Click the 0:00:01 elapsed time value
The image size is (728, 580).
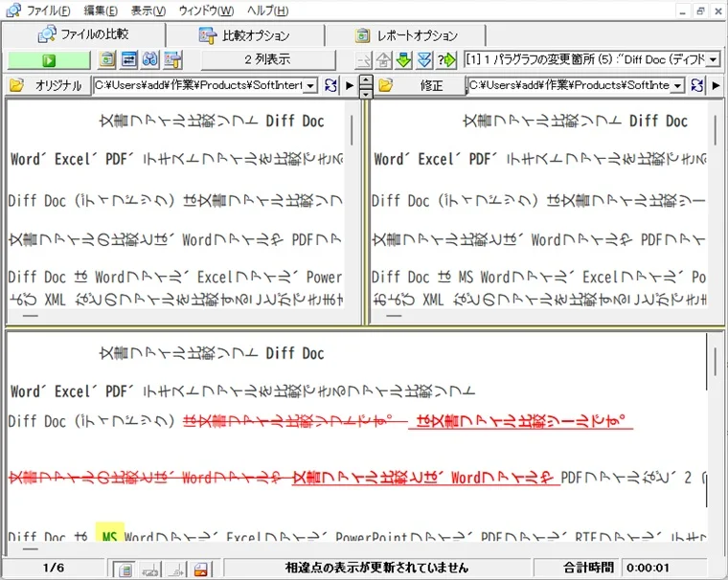click(x=648, y=568)
